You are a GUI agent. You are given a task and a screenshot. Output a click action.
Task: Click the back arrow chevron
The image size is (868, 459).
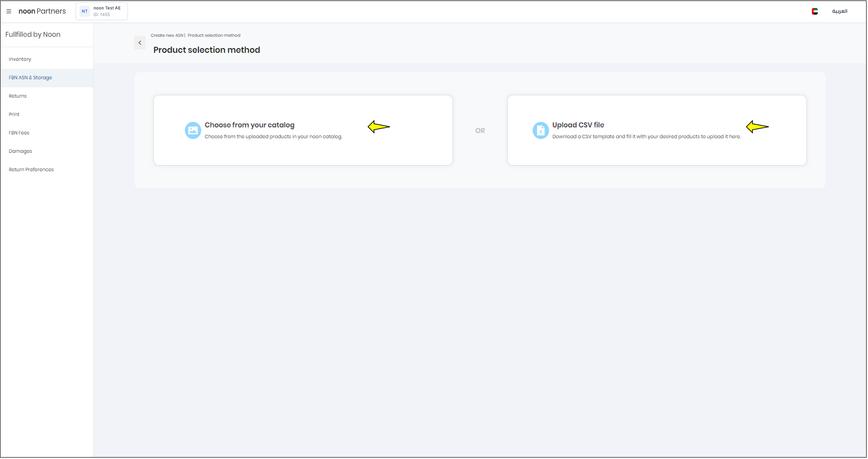[x=140, y=42]
